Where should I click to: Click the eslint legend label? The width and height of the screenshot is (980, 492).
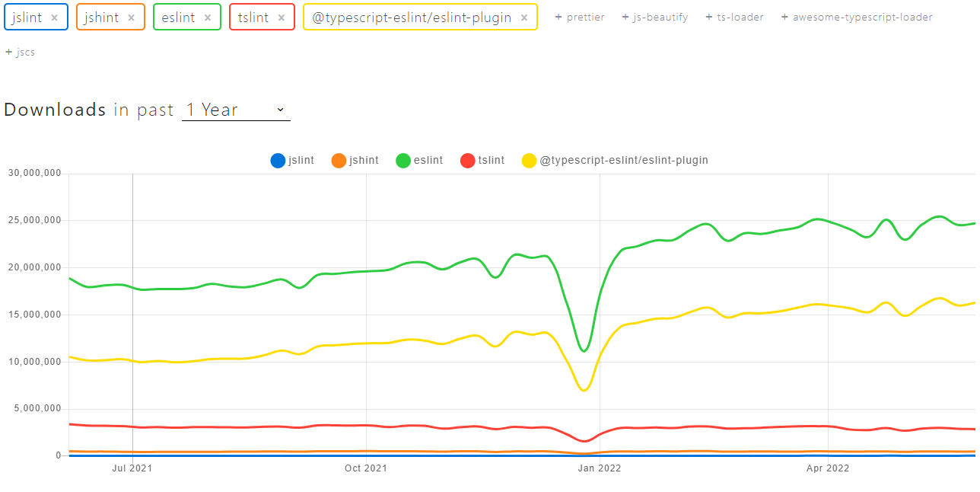click(428, 160)
